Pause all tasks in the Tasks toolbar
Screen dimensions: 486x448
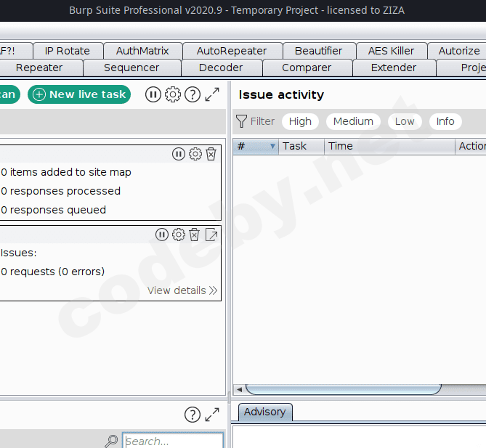tap(153, 94)
